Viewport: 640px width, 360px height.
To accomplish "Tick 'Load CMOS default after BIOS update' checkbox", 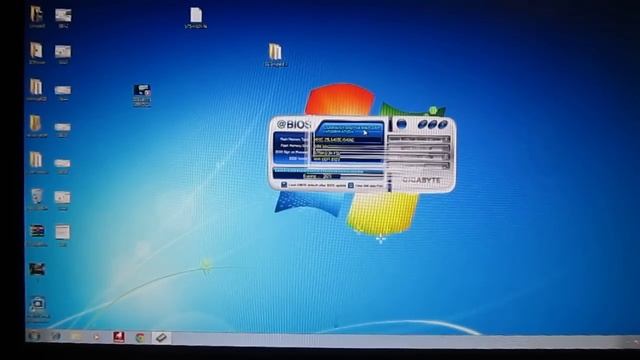I will [284, 185].
